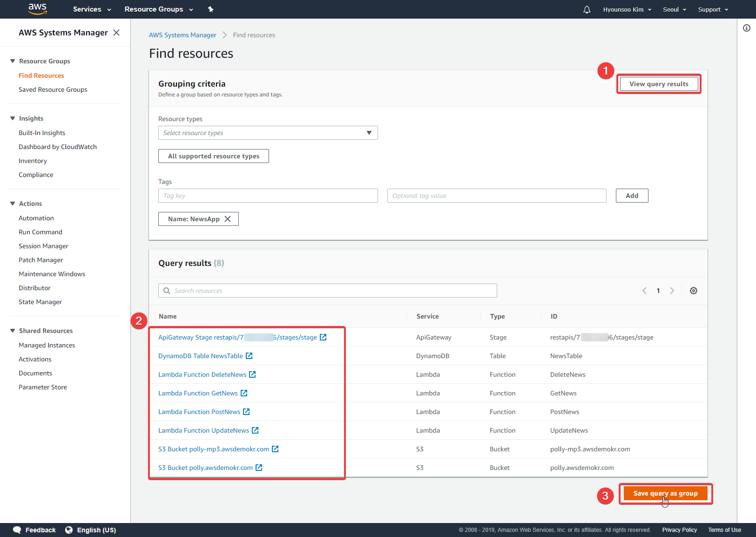Open Session Manager in sidebar

[x=43, y=246]
